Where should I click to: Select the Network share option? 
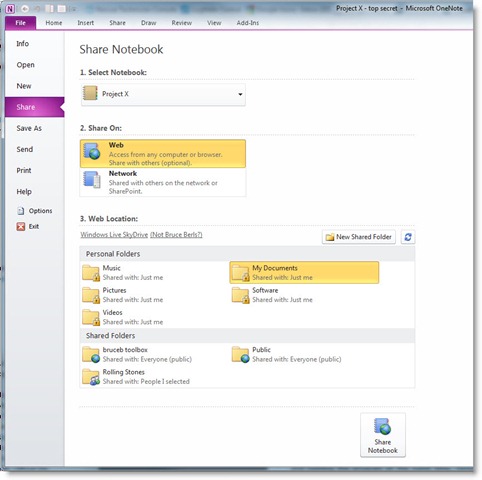click(163, 182)
